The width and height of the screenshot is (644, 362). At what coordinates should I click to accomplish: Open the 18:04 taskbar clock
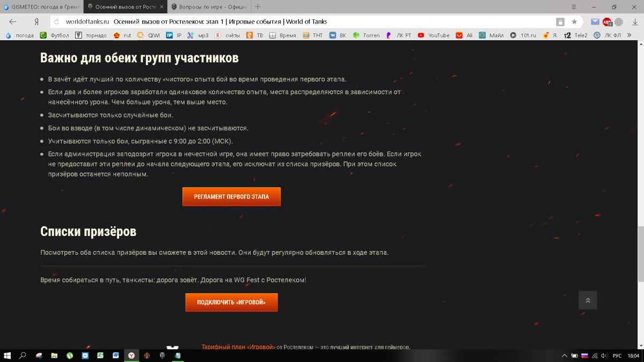[633, 356]
